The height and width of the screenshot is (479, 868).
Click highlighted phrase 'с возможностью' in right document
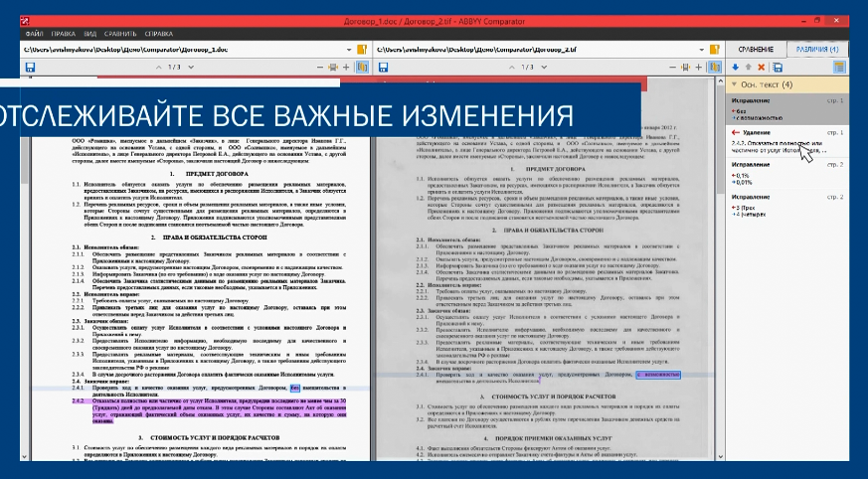click(x=658, y=375)
